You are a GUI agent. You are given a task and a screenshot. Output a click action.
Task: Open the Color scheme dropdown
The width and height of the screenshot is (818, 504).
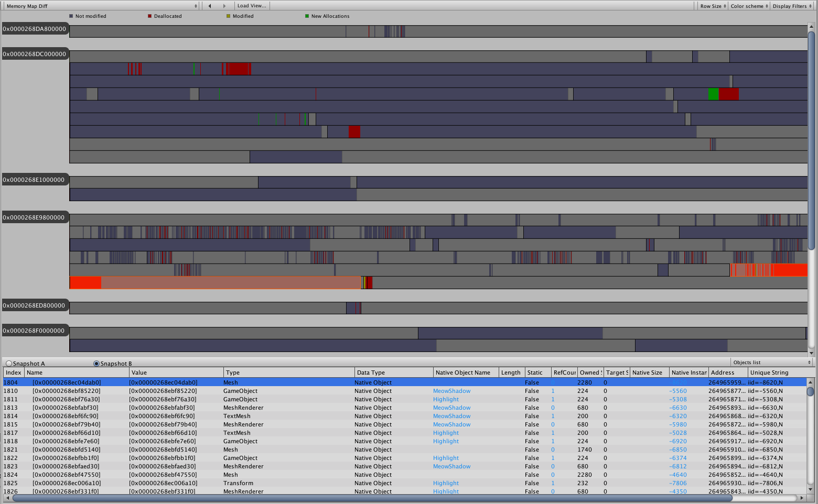(x=749, y=5)
